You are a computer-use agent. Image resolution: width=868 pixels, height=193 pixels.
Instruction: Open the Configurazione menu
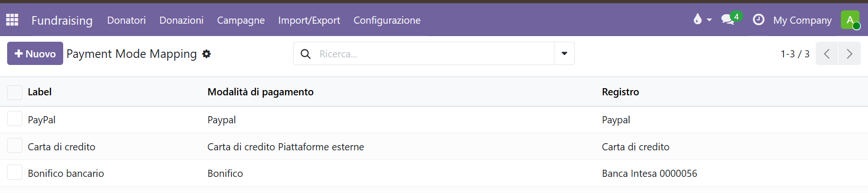point(387,20)
